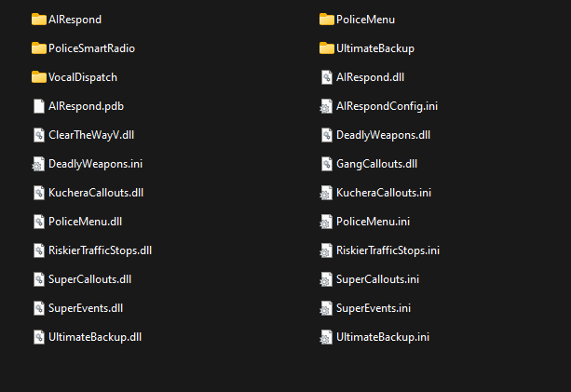Select the KucheraCallouts.dll file name
The height and width of the screenshot is (392, 571).
[x=96, y=193]
